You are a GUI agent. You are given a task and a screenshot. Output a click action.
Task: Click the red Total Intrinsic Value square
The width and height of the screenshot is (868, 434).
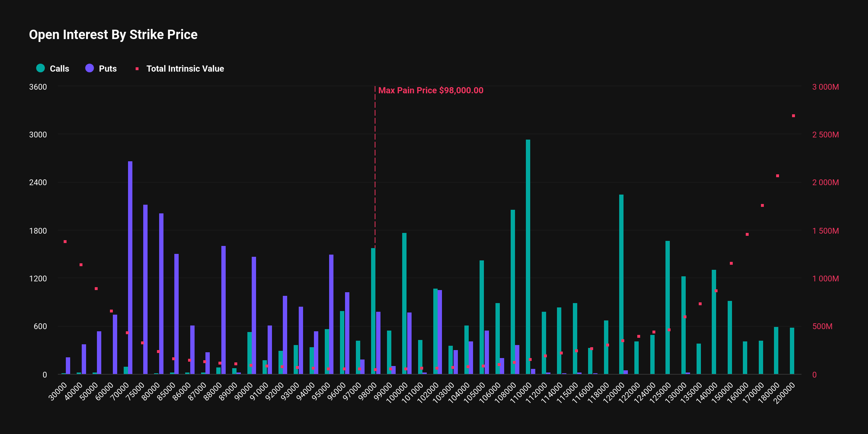point(137,69)
